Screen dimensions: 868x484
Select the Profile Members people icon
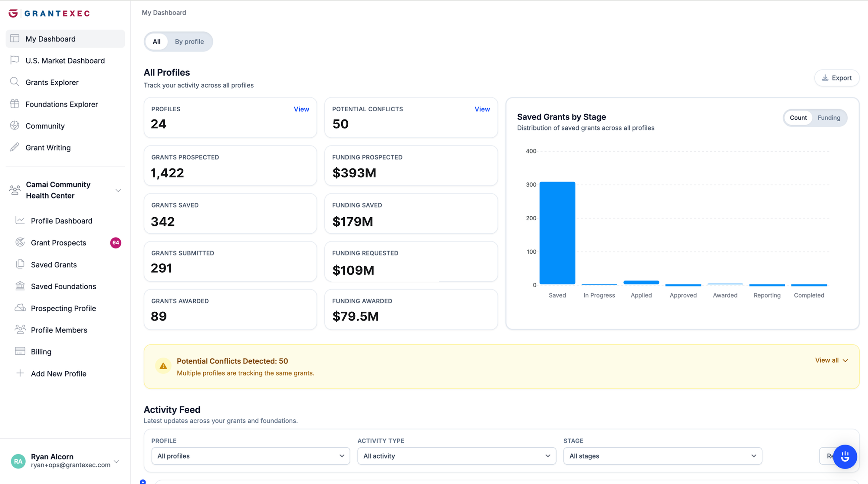point(20,330)
